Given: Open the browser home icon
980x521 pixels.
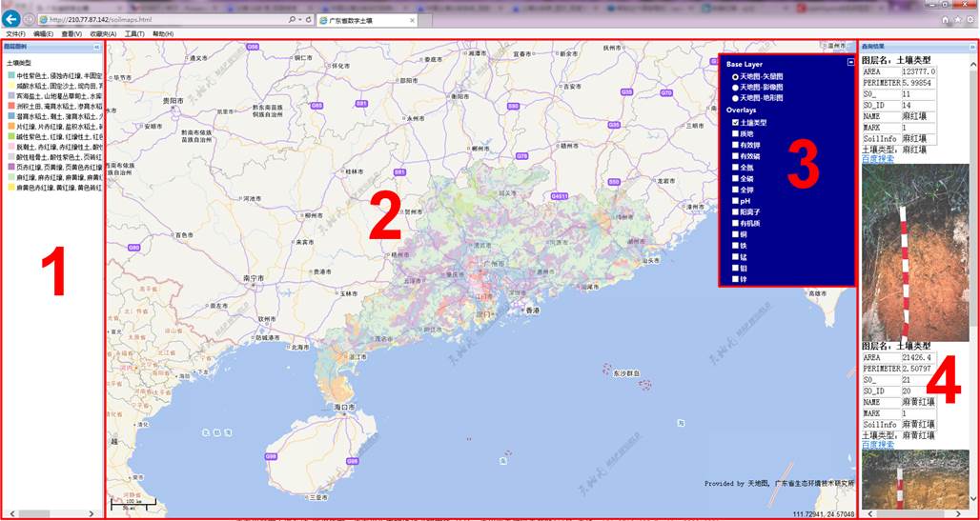Looking at the screenshot, I should (945, 19).
